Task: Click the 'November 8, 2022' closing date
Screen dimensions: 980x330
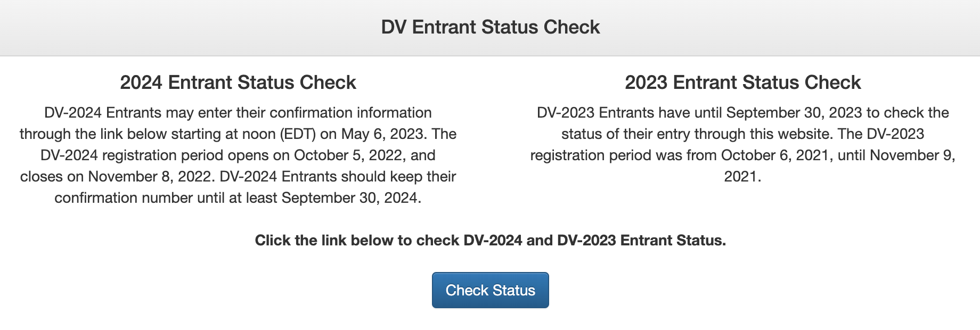Action: point(151,176)
